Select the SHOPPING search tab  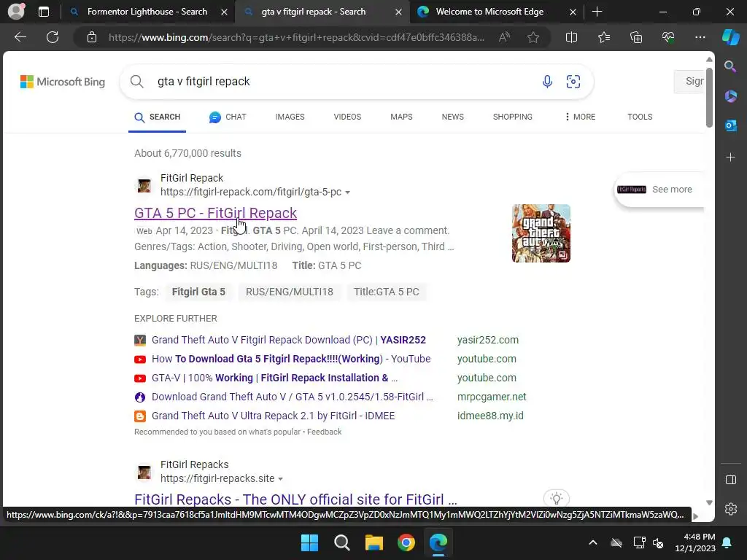tap(513, 117)
